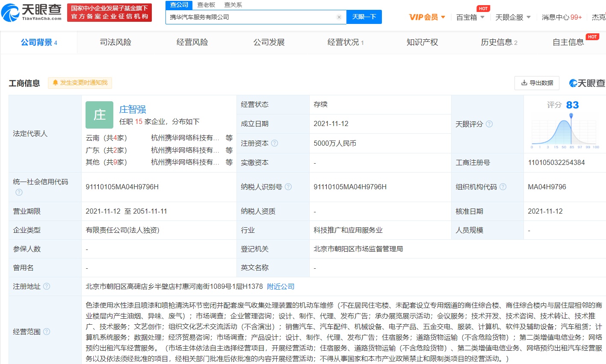The height and width of the screenshot is (364, 606).
Task: Click the 发生变更时通知我 button
Action: [x=80, y=82]
